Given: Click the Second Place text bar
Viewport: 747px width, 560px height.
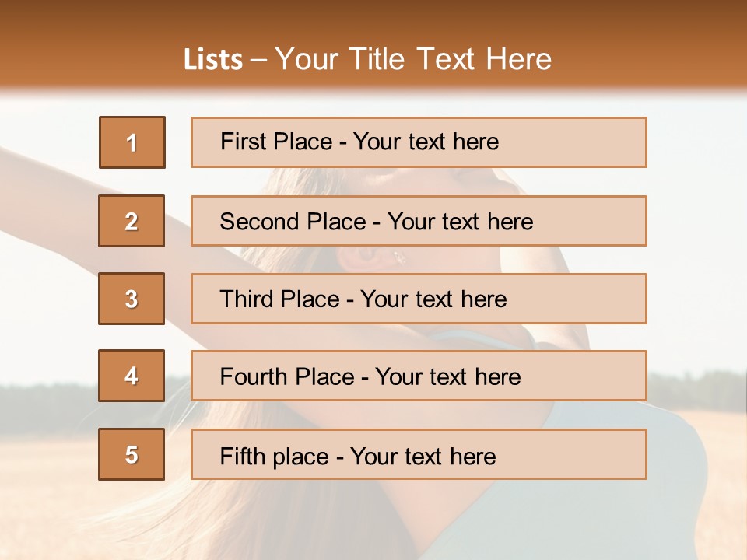Looking at the screenshot, I should coord(419,221).
